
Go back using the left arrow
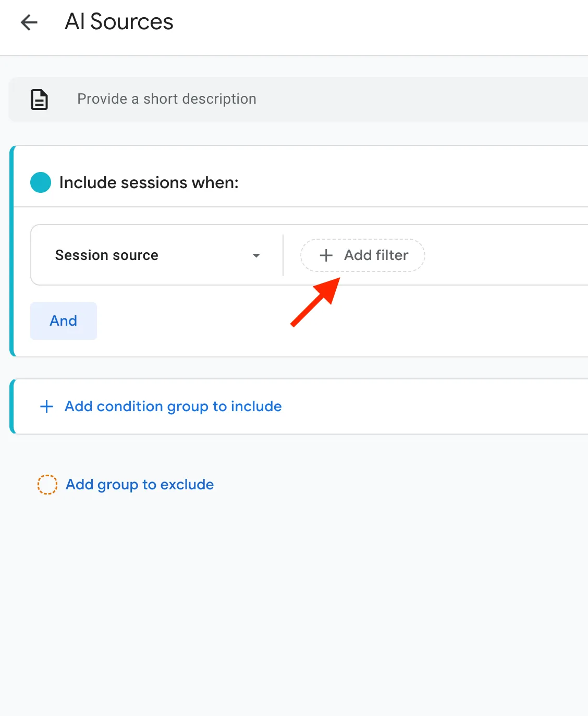pos(29,22)
